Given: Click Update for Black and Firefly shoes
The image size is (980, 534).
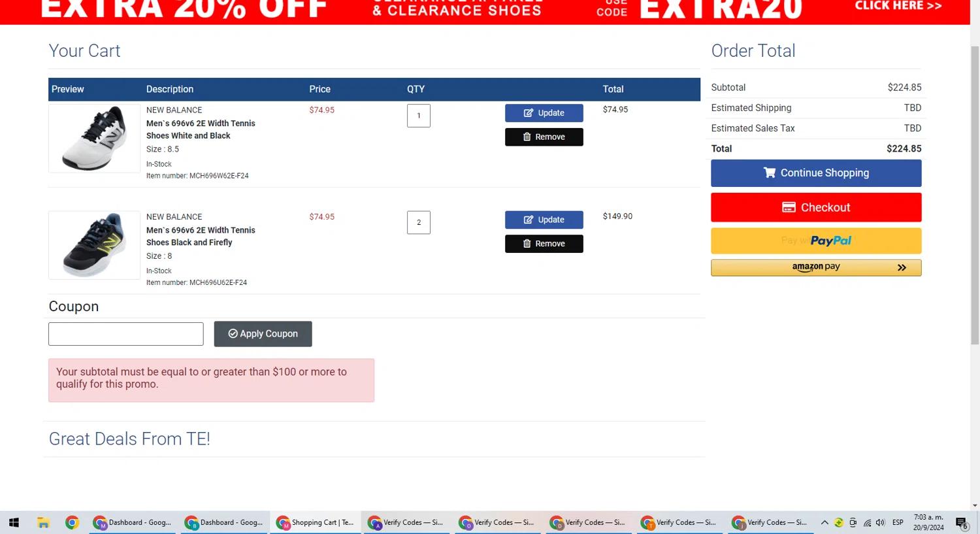Looking at the screenshot, I should coord(544,220).
